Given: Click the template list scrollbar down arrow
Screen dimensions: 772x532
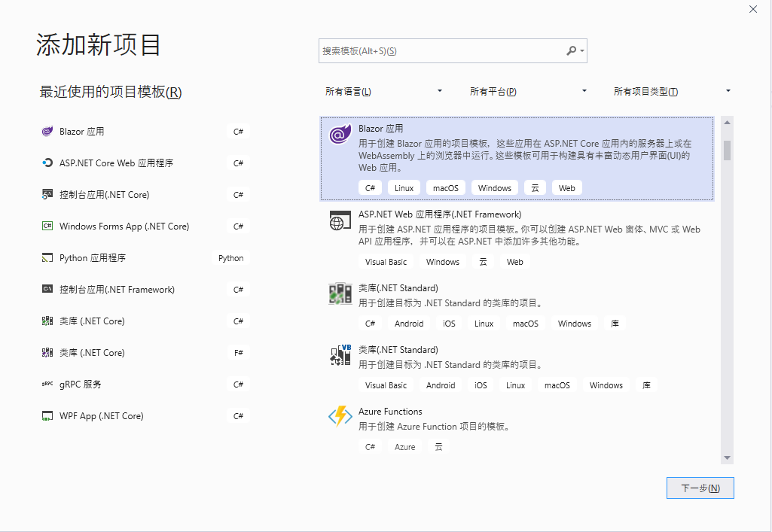Looking at the screenshot, I should point(727,458).
